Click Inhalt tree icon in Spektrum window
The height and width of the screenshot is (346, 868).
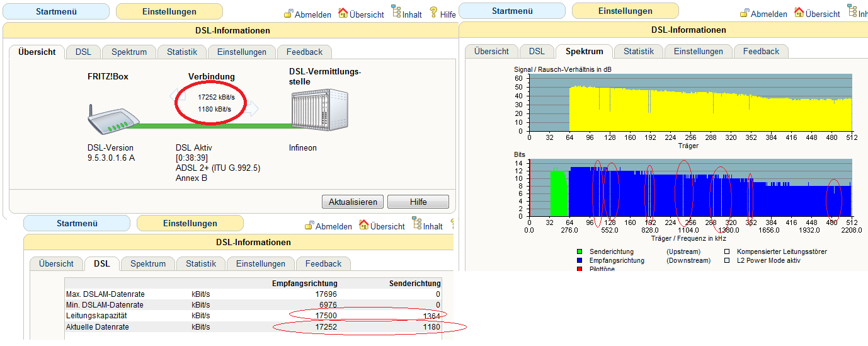tap(852, 11)
